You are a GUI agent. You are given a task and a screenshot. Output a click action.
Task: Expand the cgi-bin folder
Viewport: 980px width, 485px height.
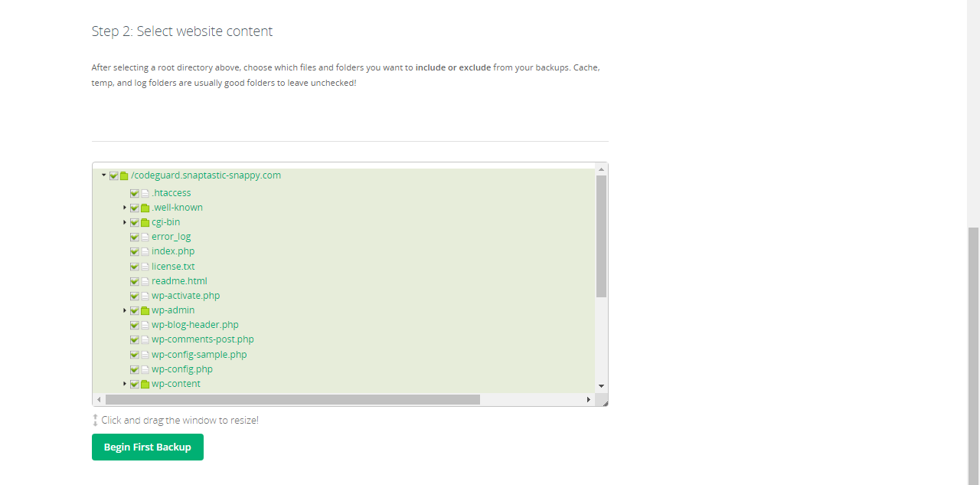tap(125, 222)
